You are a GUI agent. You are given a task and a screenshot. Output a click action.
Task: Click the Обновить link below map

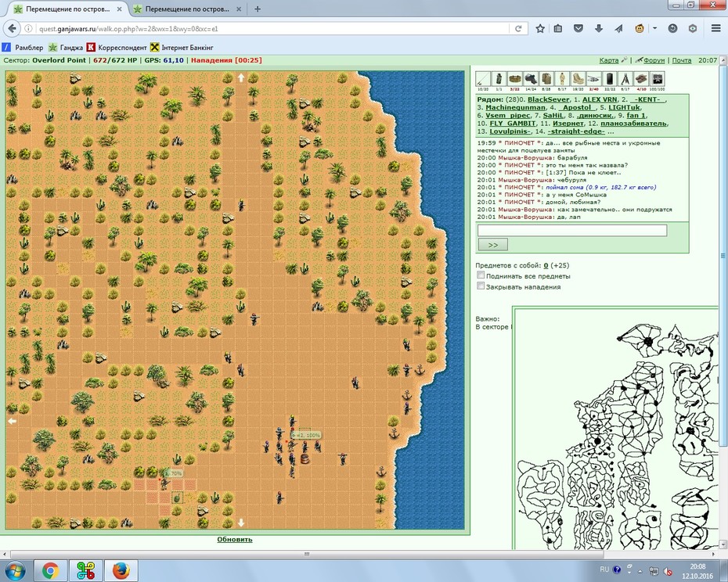tap(235, 539)
